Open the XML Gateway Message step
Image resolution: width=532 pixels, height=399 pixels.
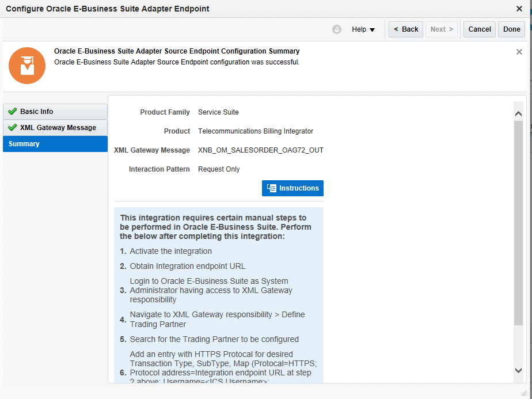point(55,128)
